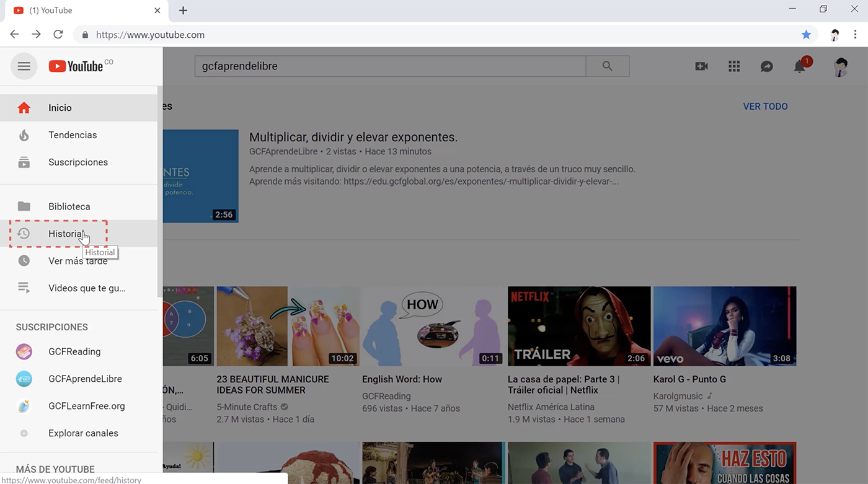
Task: Click VER TODO link
Action: tap(765, 107)
